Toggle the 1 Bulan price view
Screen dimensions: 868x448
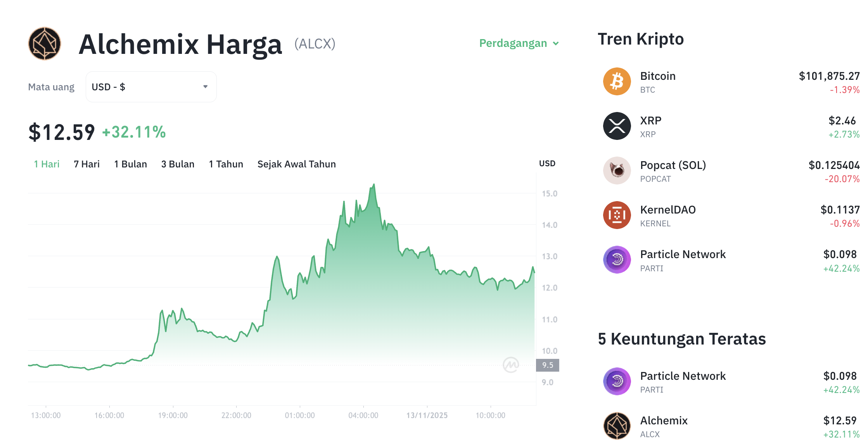(130, 164)
